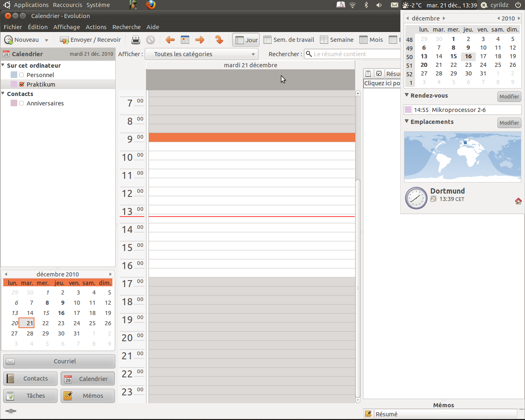Go to next day with right arrow

coord(200,40)
